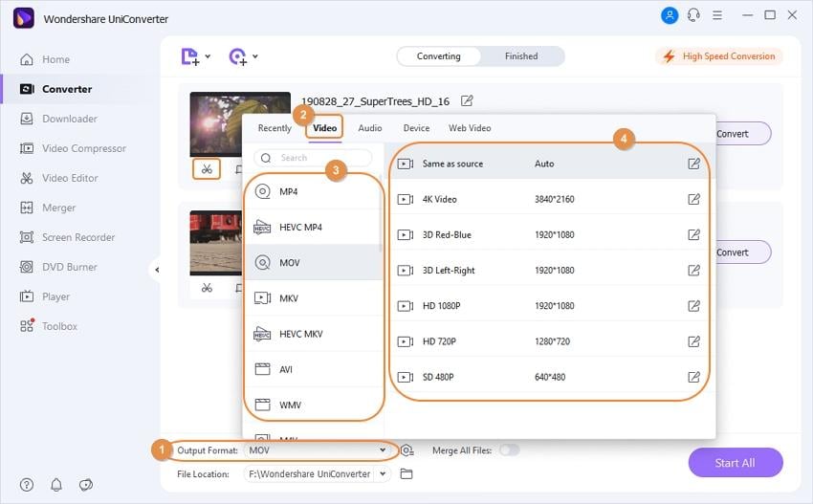Open Downloader from the sidebar
The image size is (813, 504).
pos(58,119)
